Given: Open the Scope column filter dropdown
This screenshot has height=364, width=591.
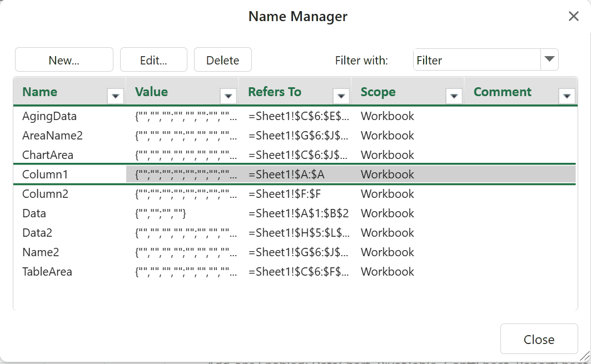Looking at the screenshot, I should pyautogui.click(x=454, y=96).
